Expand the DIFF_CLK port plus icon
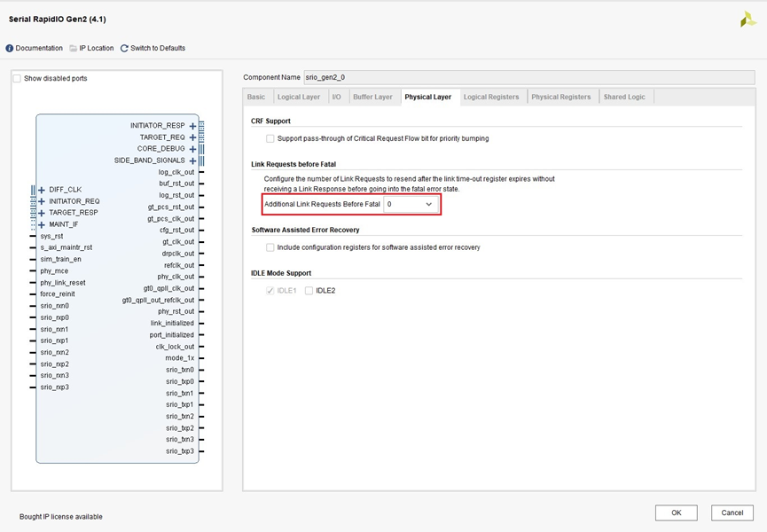 [x=42, y=190]
